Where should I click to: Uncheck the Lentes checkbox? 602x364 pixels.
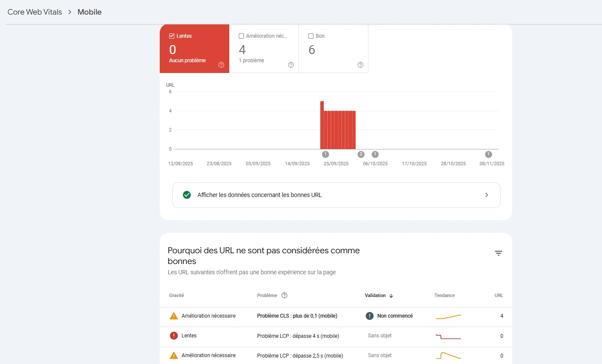(172, 36)
